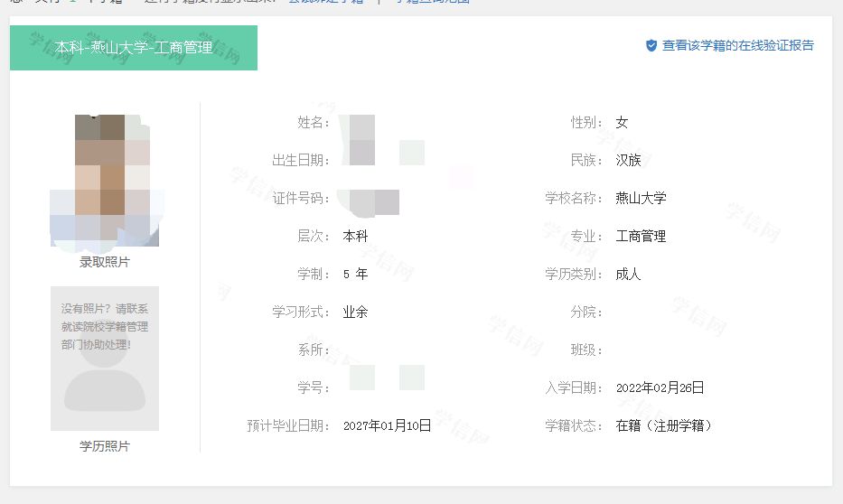Open 查看该学籍的在线验证报告 link
This screenshot has width=843, height=504.
point(737,45)
